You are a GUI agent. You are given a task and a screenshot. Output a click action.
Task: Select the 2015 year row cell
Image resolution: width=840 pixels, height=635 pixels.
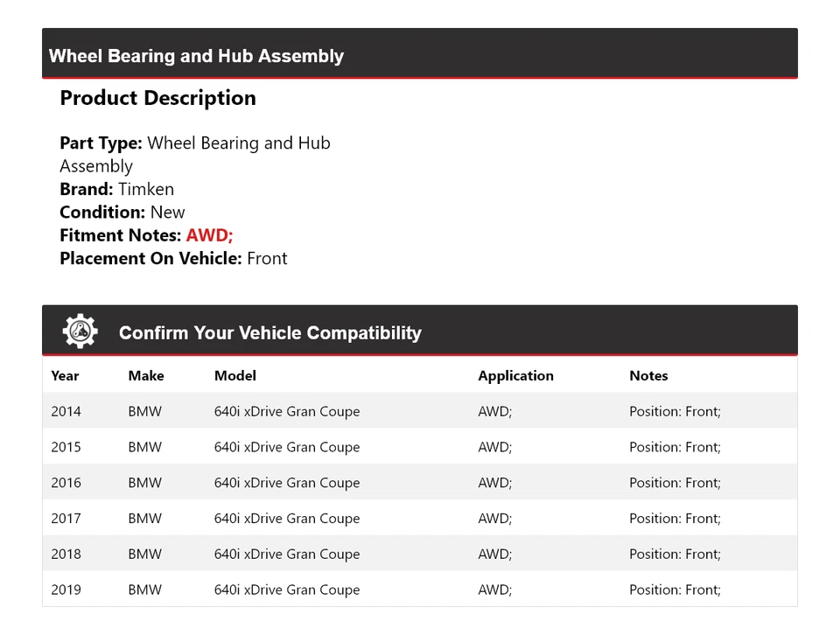(x=66, y=447)
